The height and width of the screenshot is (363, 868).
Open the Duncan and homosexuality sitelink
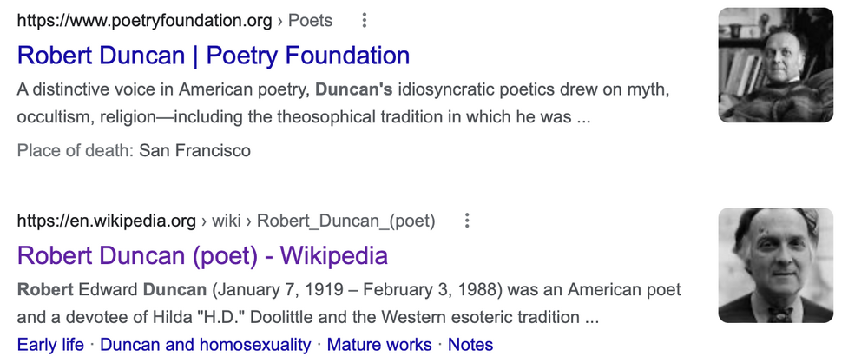point(205,345)
